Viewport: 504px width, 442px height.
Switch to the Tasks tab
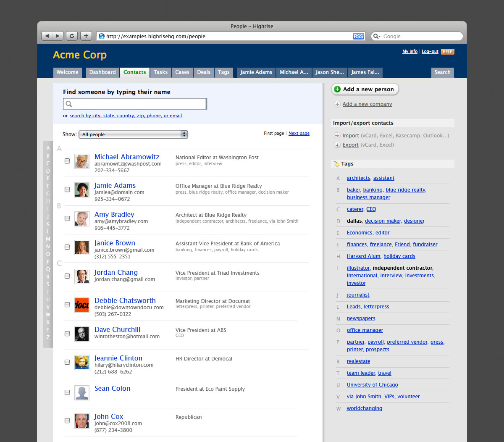(x=160, y=72)
